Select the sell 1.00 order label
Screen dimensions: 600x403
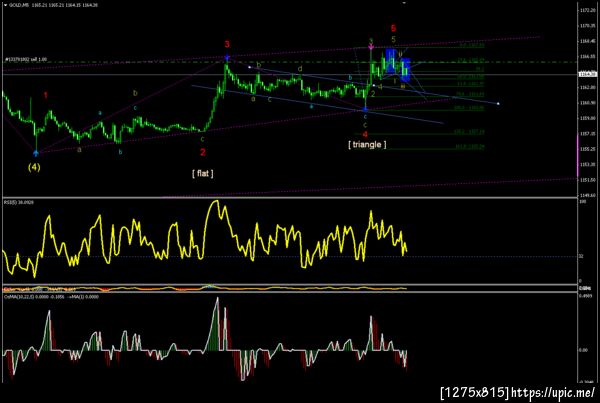pyautogui.click(x=26, y=60)
